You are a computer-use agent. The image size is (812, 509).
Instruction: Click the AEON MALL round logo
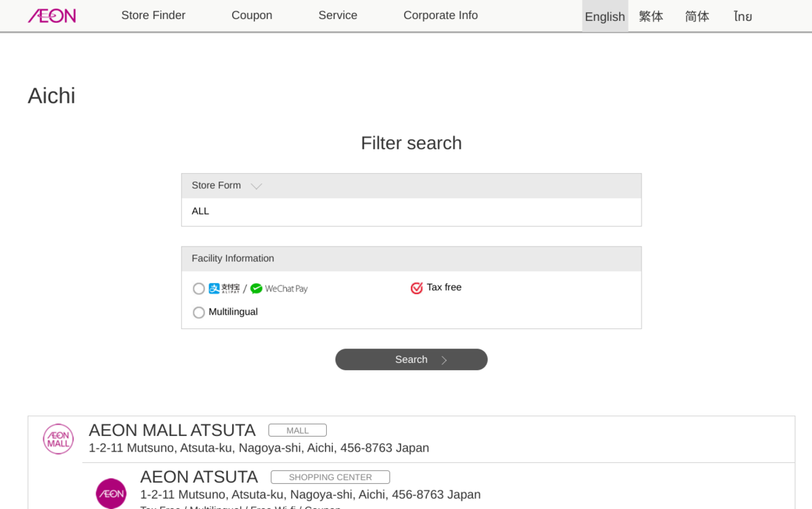tap(58, 439)
